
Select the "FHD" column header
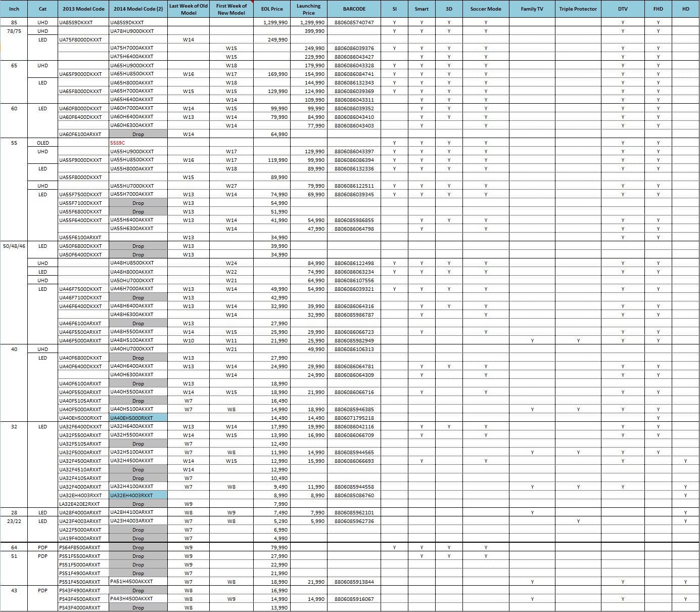[x=658, y=9]
